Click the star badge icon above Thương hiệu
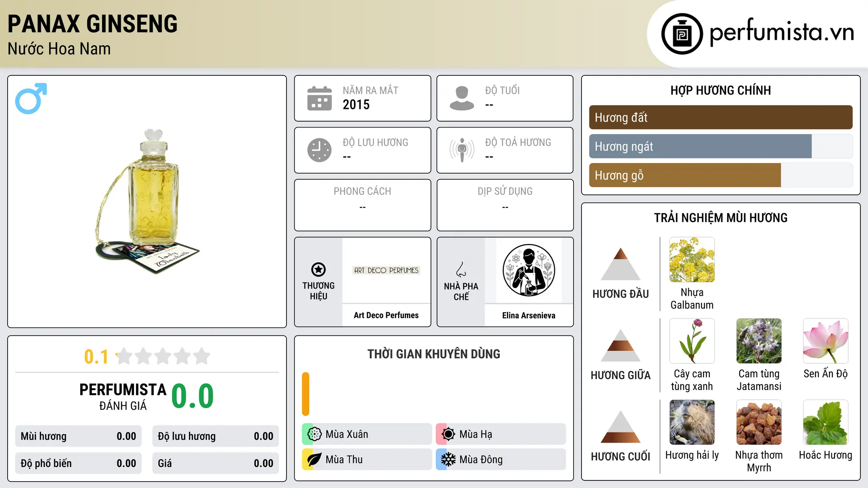The image size is (868, 488). (x=318, y=269)
